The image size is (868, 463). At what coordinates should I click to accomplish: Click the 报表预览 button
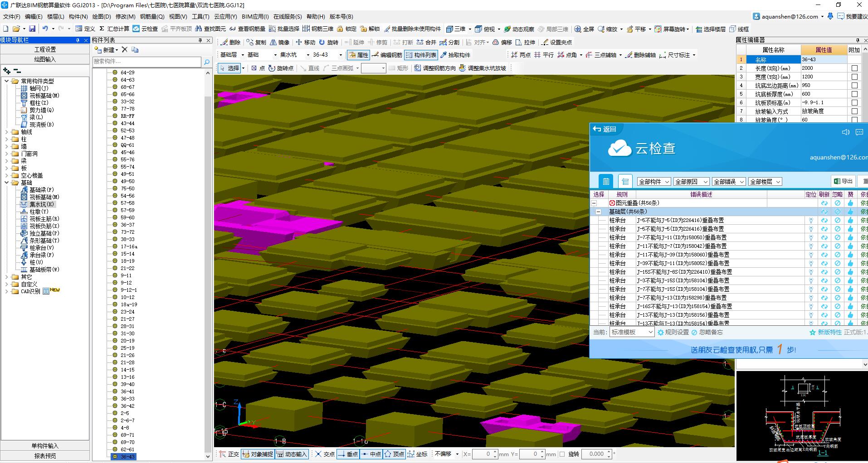[x=45, y=456]
